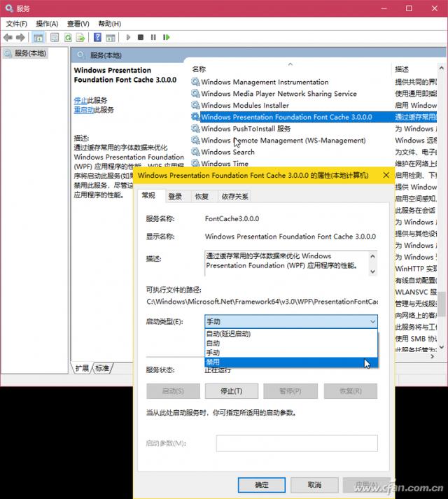Click the 停止 link for this service
Screen dimensions: 448x499
(80, 100)
